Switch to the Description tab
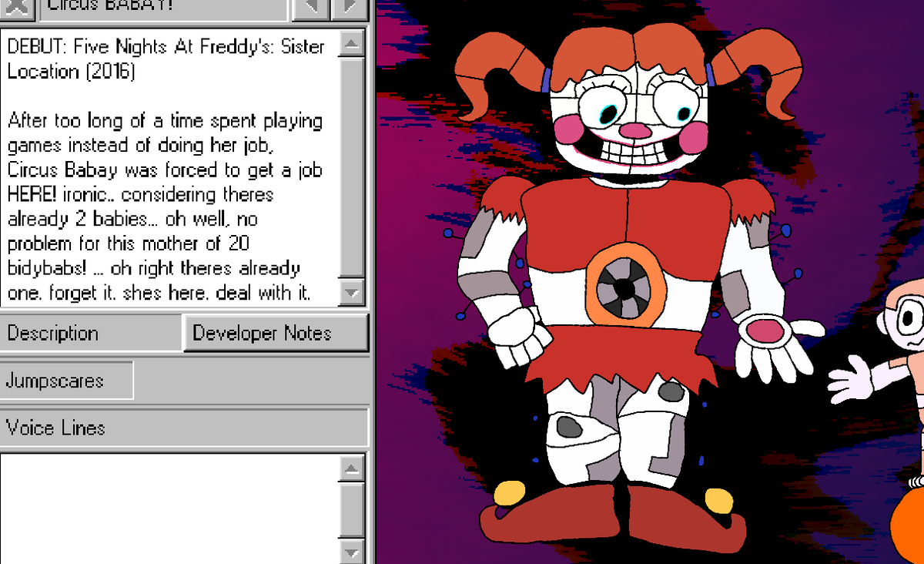Screen dimensions: 924x564 point(91,334)
